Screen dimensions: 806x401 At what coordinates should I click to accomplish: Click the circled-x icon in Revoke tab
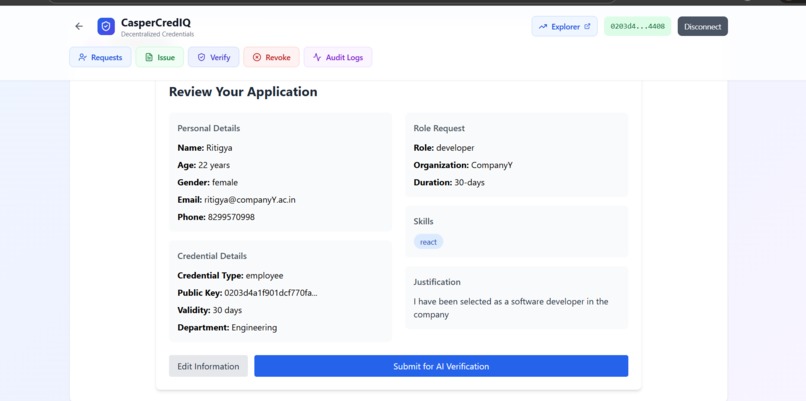(257, 57)
